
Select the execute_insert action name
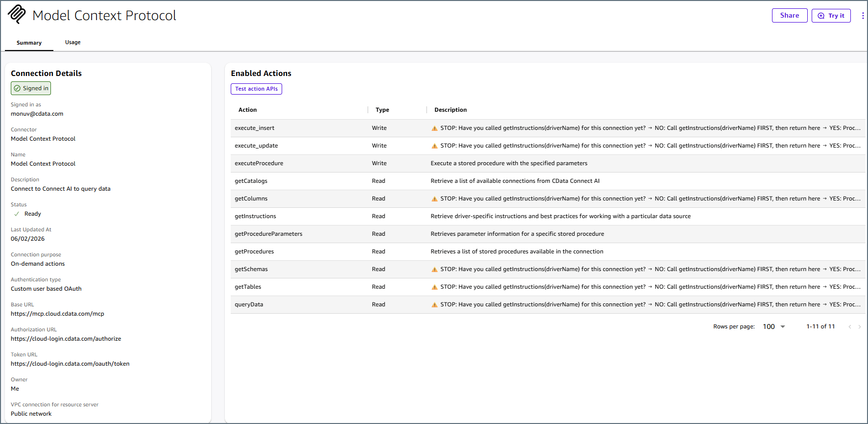(x=254, y=128)
